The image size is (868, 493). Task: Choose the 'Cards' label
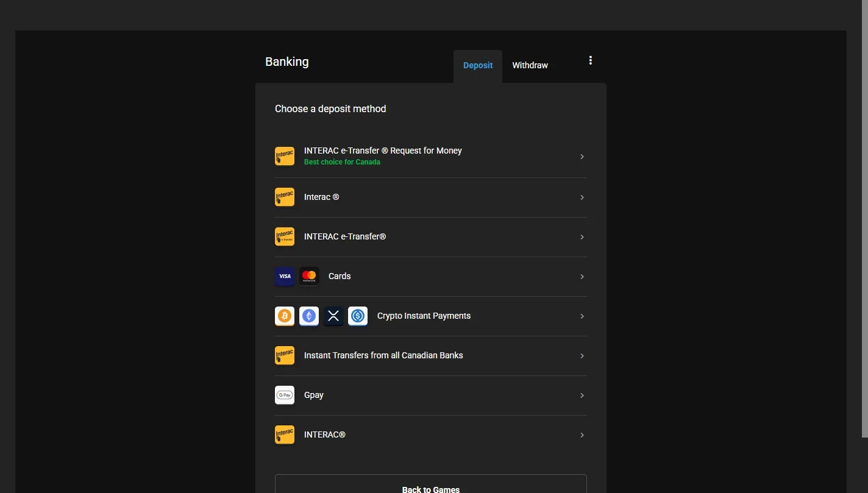tap(340, 277)
